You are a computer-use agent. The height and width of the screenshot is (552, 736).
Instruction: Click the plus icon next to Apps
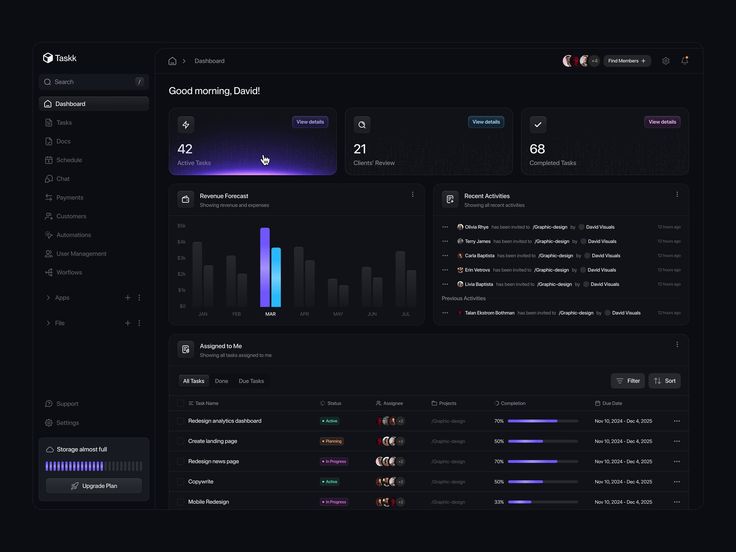(x=127, y=298)
